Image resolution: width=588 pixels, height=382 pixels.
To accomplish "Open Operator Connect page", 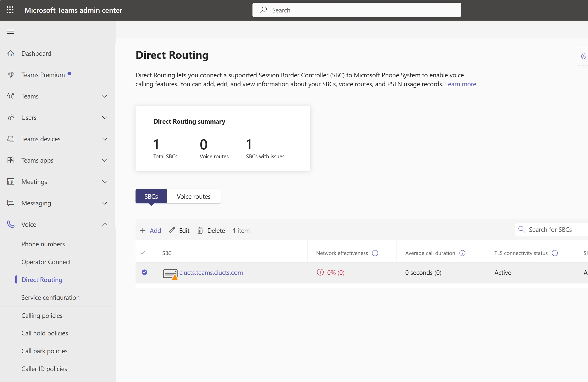I will click(x=46, y=262).
